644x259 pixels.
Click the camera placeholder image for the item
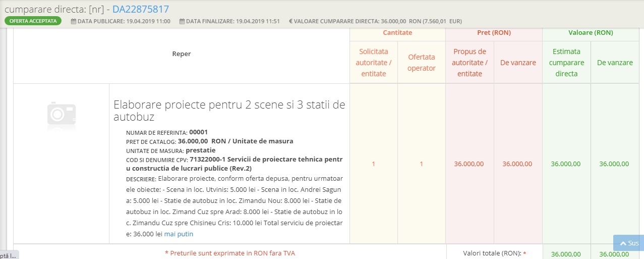pyautogui.click(x=61, y=113)
